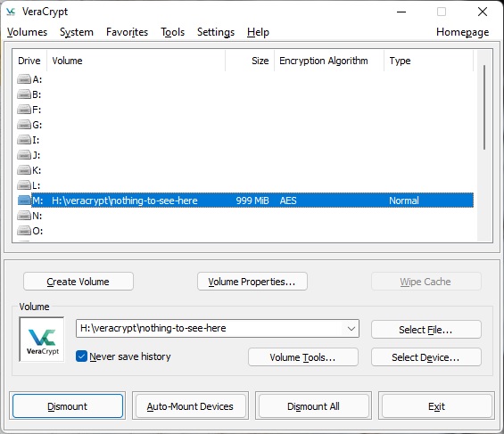This screenshot has height=434, width=504.
Task: Click Create Volume button
Action: tap(78, 282)
